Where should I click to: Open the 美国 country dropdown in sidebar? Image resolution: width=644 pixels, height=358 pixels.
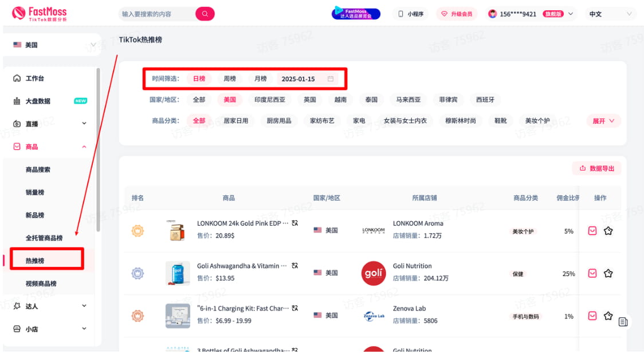click(x=54, y=45)
